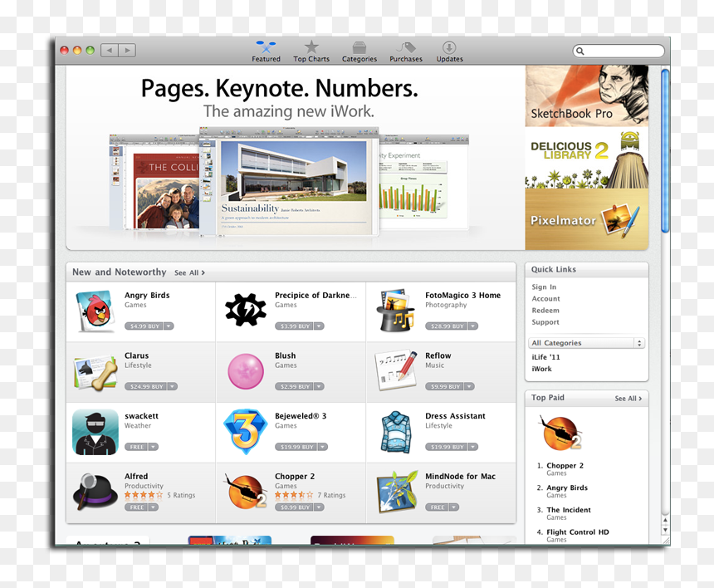Expand the swackett Free options arrow
This screenshot has height=588, width=714.
tap(153, 447)
